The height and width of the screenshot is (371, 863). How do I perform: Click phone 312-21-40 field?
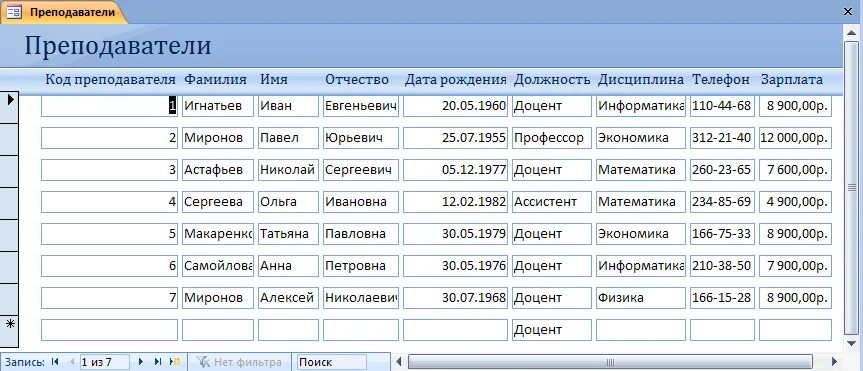(x=722, y=138)
